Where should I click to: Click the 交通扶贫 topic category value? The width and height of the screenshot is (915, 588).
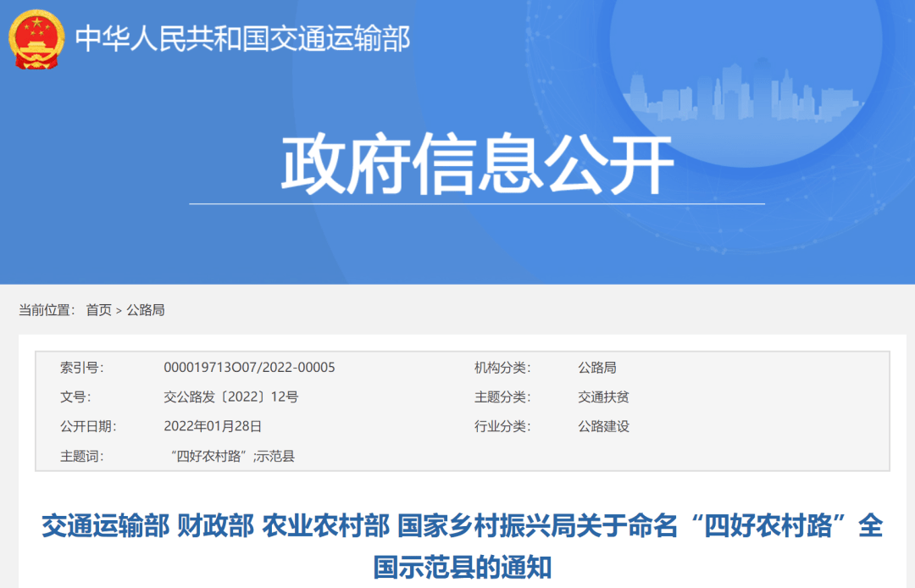click(x=603, y=397)
